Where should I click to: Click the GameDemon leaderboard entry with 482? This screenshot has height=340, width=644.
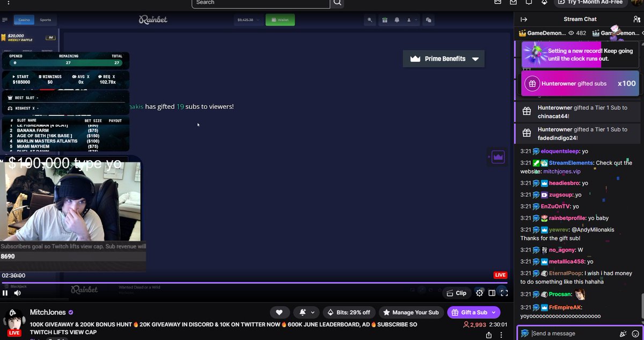(x=553, y=33)
